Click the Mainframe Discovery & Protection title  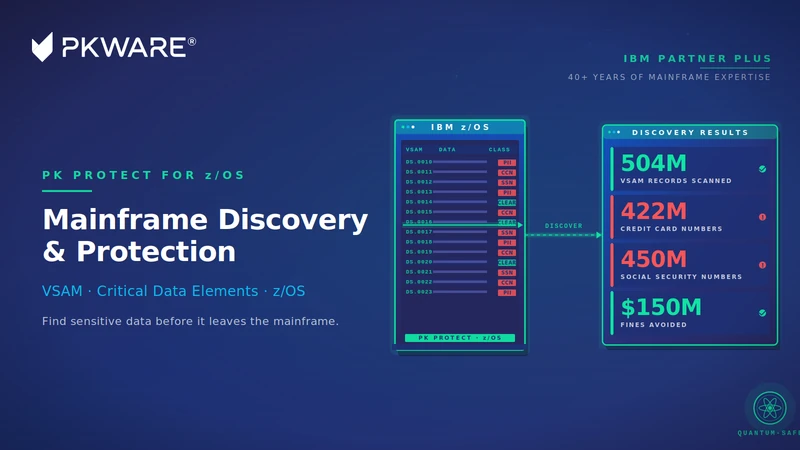(205, 235)
